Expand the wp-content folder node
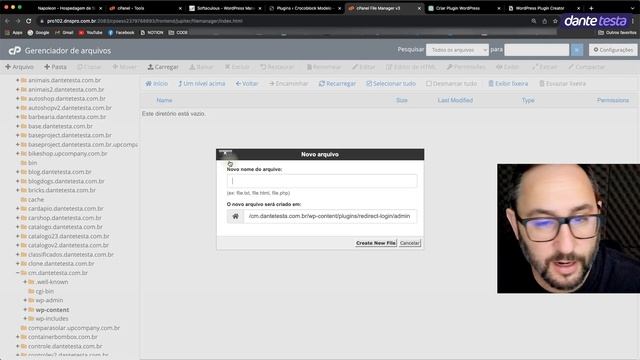 (25, 310)
